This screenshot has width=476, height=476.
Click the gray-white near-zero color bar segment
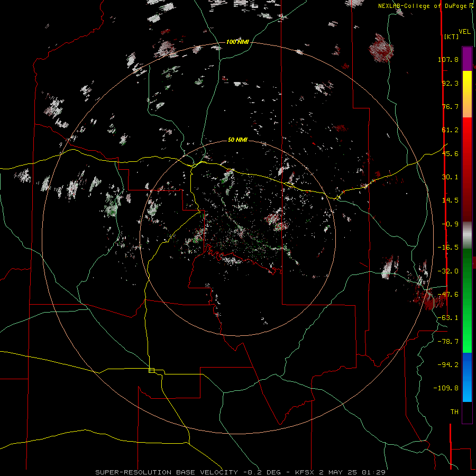(467, 234)
